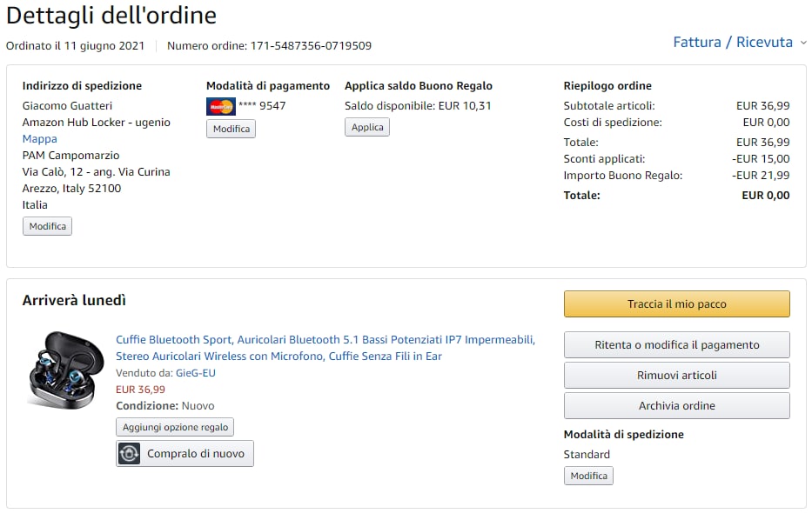Open the Mappa link for locker
The image size is (812, 520).
point(39,139)
